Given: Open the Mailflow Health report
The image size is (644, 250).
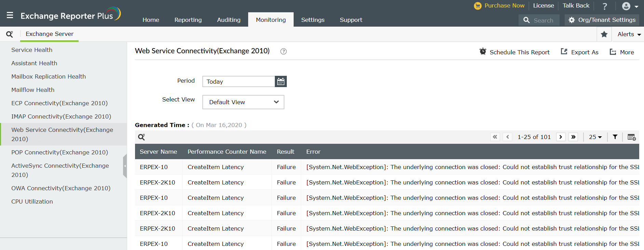Looking at the screenshot, I should click(x=33, y=90).
